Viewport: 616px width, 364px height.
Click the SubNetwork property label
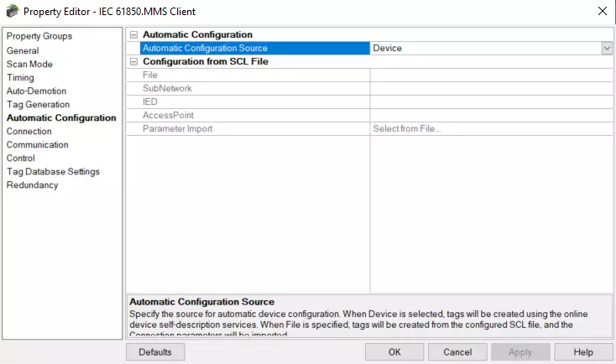[167, 88]
